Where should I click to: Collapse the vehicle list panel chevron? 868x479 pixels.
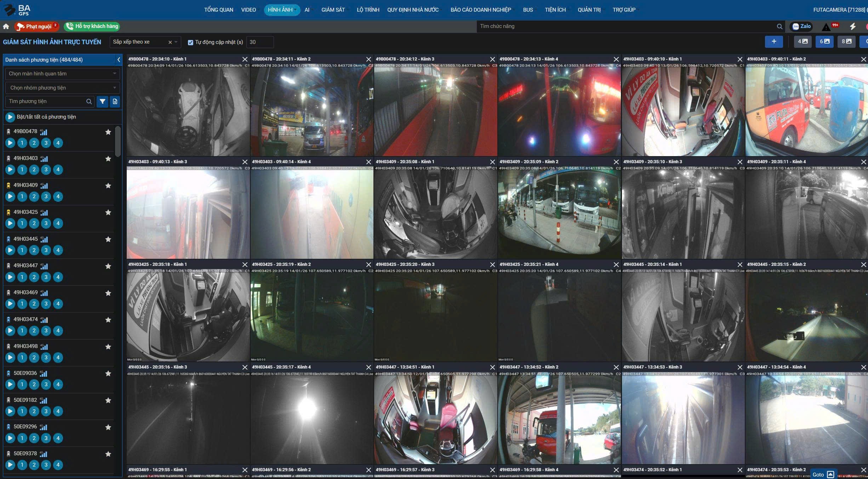point(119,60)
